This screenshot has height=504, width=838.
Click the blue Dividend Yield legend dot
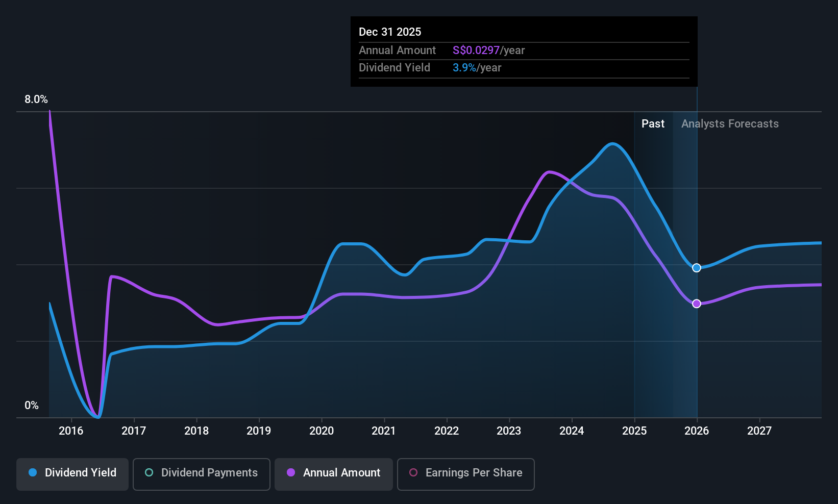click(x=33, y=472)
